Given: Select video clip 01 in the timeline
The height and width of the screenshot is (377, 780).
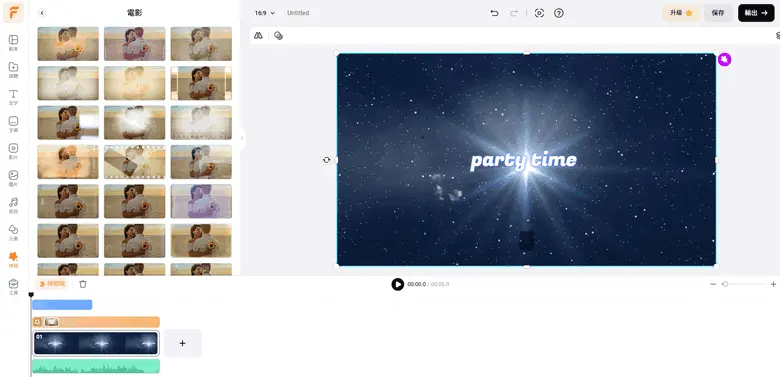Looking at the screenshot, I should tap(96, 343).
